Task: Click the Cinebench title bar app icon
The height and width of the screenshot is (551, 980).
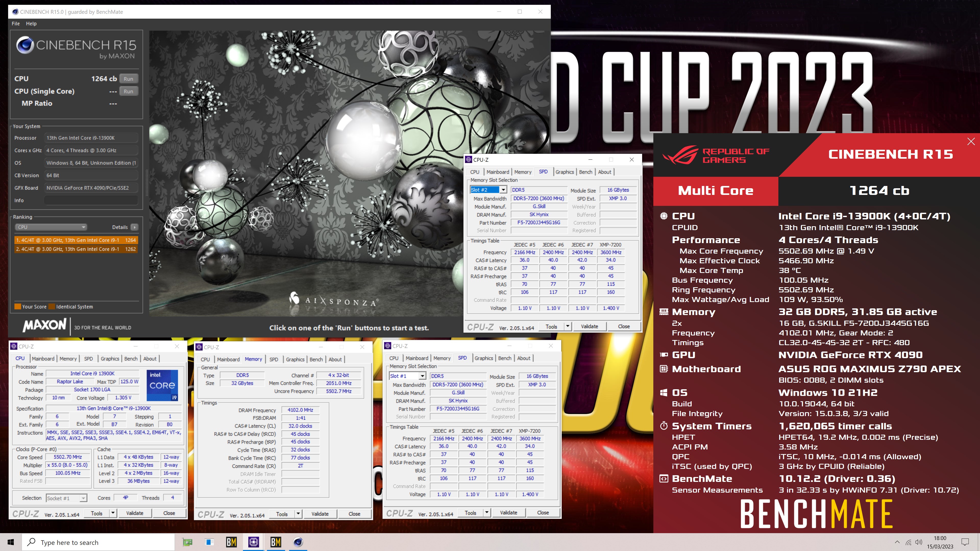Action: point(15,12)
